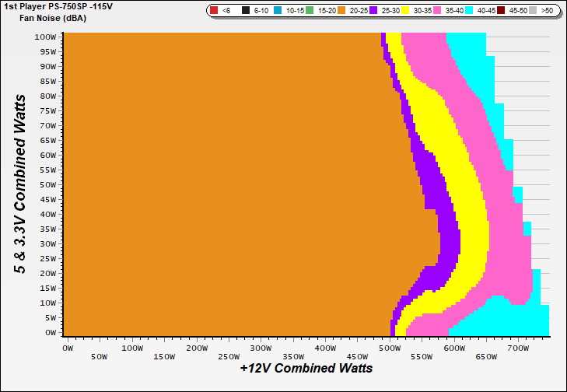567x392 pixels.
Task: Click the 100W label on vertical axis
Action: click(45, 37)
